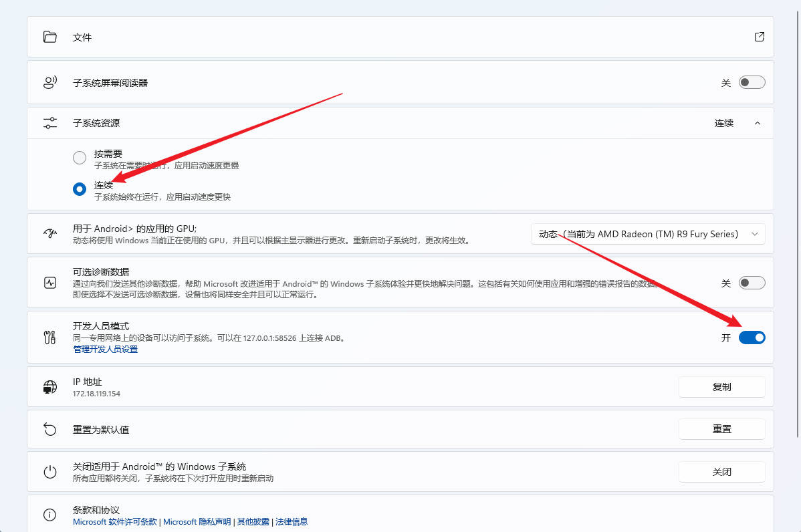The width and height of the screenshot is (801, 532).
Task: Click the info icon beside 条款和协议
Action: point(50,515)
